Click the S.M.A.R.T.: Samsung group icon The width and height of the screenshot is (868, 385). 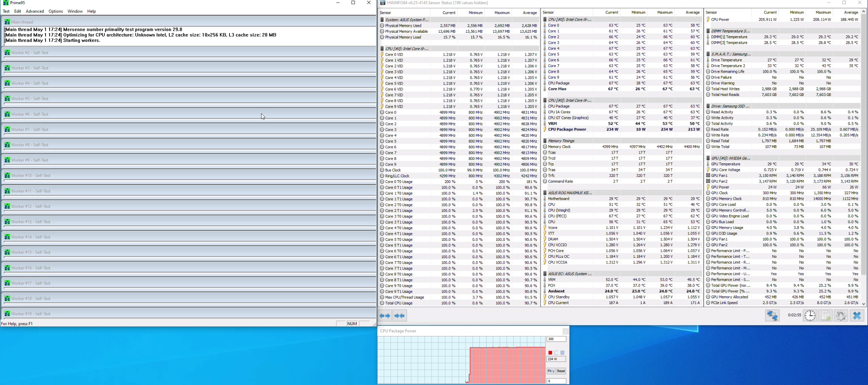(708, 54)
